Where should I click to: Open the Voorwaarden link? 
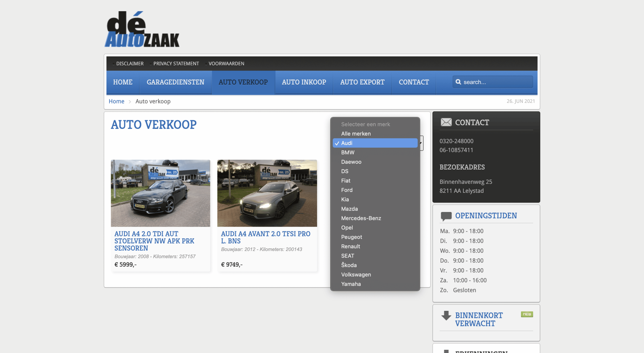pos(226,63)
